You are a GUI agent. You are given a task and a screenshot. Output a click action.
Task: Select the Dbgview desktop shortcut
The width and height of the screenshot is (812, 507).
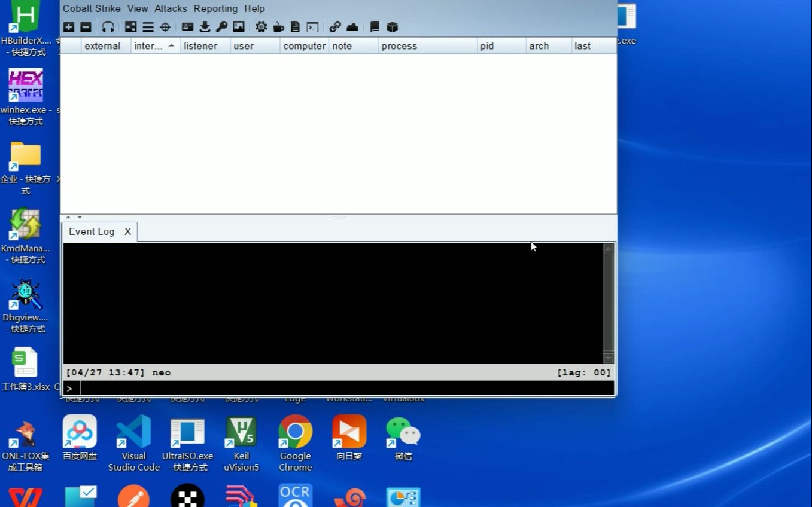tap(25, 305)
